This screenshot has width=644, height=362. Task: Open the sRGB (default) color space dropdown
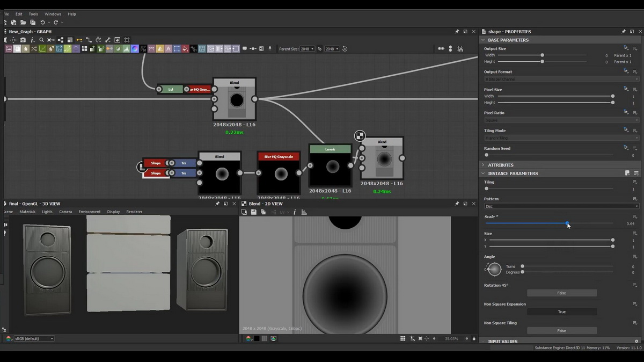34,338
